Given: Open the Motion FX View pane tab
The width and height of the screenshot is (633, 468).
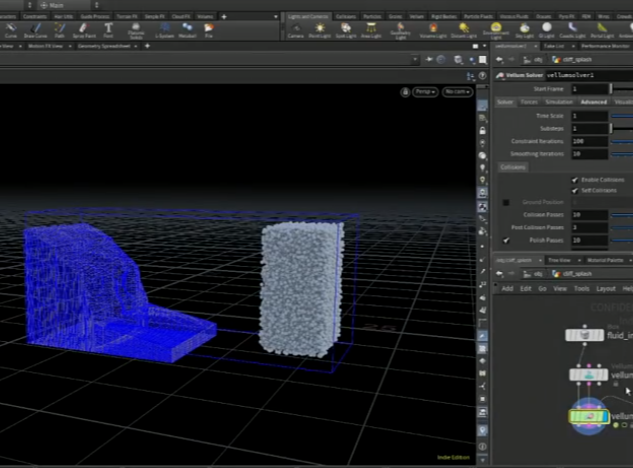Looking at the screenshot, I should (x=45, y=46).
